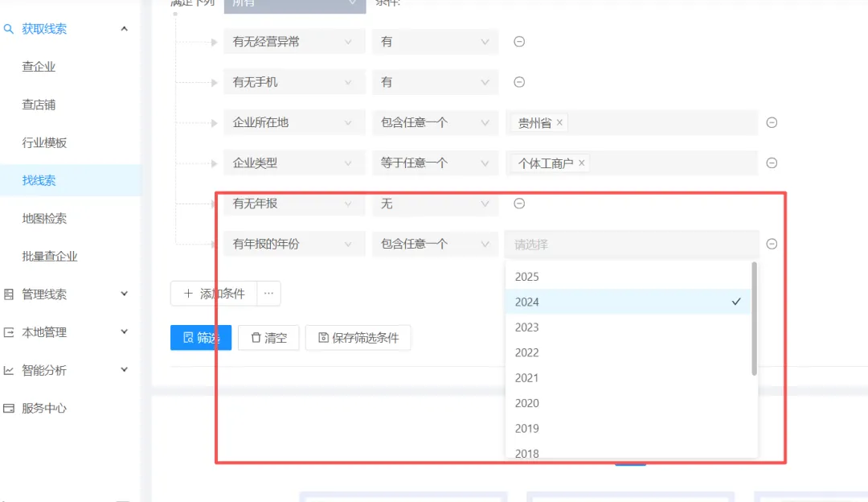
Task: Click the 本地管理 icon in the sidebar
Action: (11, 332)
